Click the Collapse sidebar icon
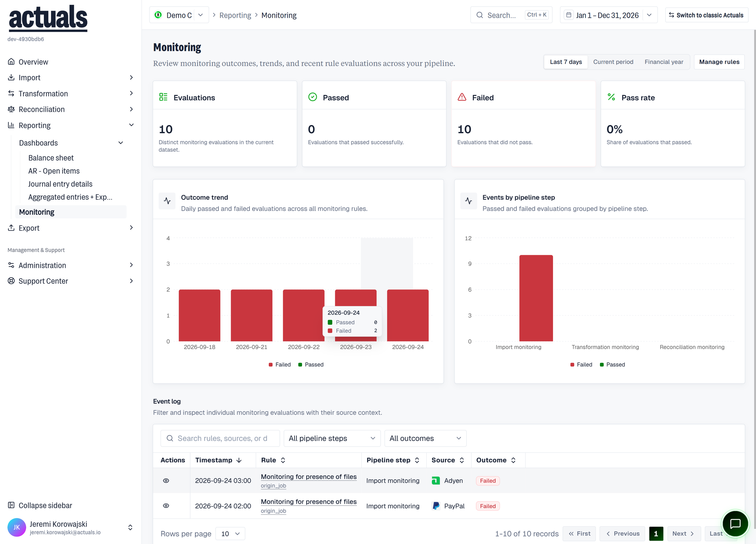Viewport: 756px width, 544px height. coord(11,505)
